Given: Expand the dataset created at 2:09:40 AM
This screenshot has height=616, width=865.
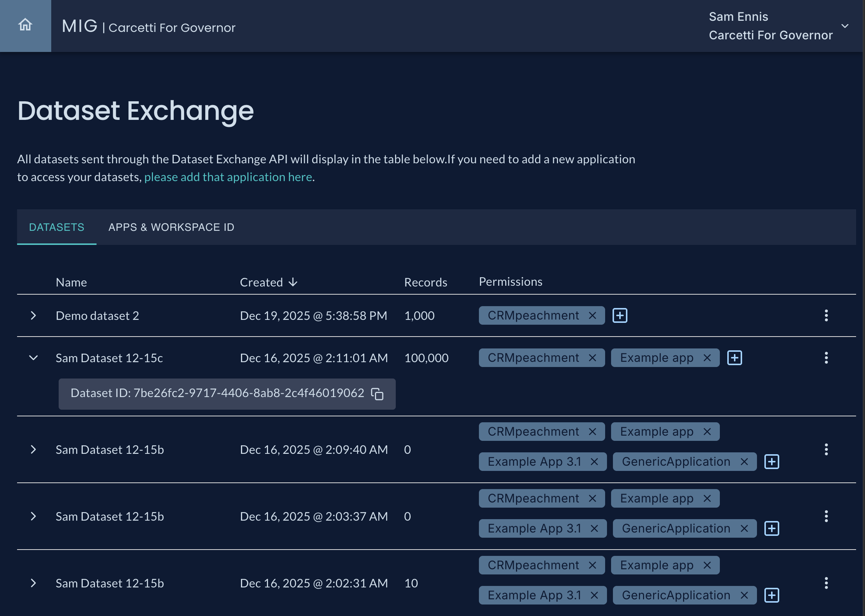Looking at the screenshot, I should tap(33, 449).
